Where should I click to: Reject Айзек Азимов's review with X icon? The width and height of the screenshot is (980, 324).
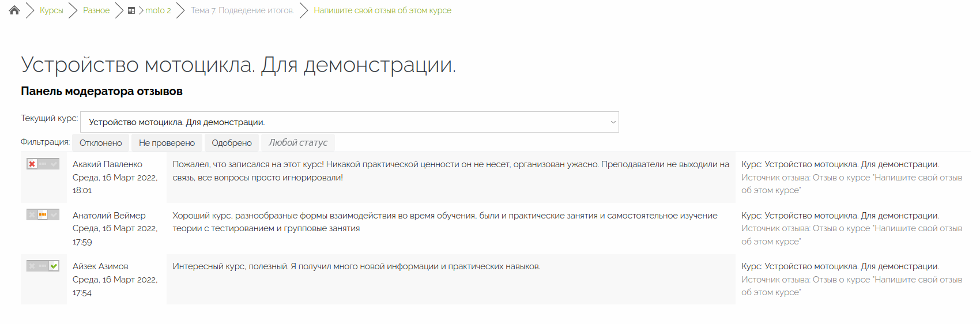(x=32, y=266)
